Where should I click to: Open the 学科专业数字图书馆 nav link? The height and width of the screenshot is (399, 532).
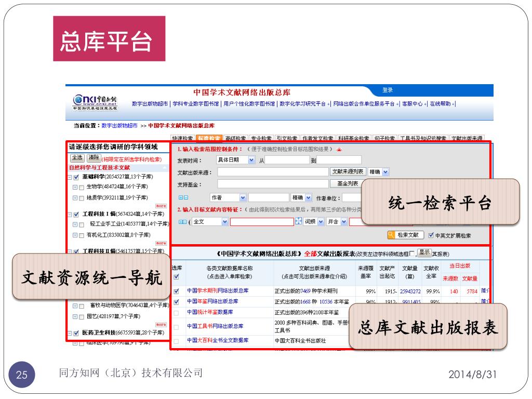coord(195,104)
